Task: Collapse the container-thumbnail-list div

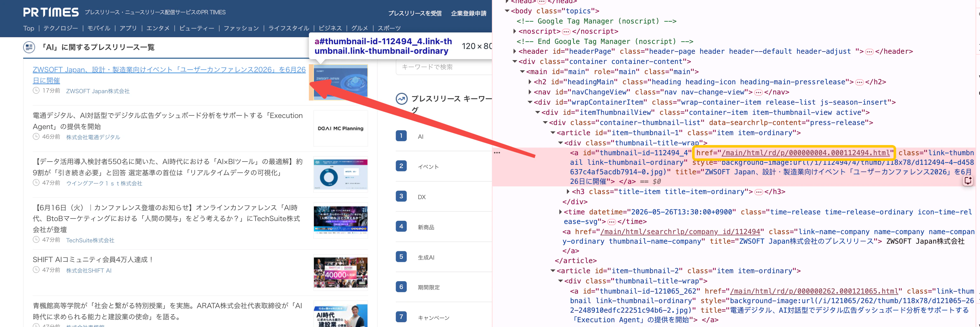Action: tap(545, 122)
